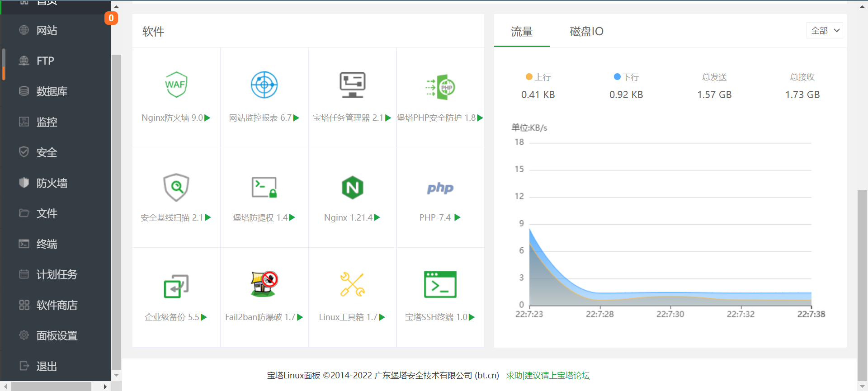This screenshot has height=391, width=868.
Task: Click the 数据库 database sidebar icon
Action: pyautogui.click(x=24, y=91)
